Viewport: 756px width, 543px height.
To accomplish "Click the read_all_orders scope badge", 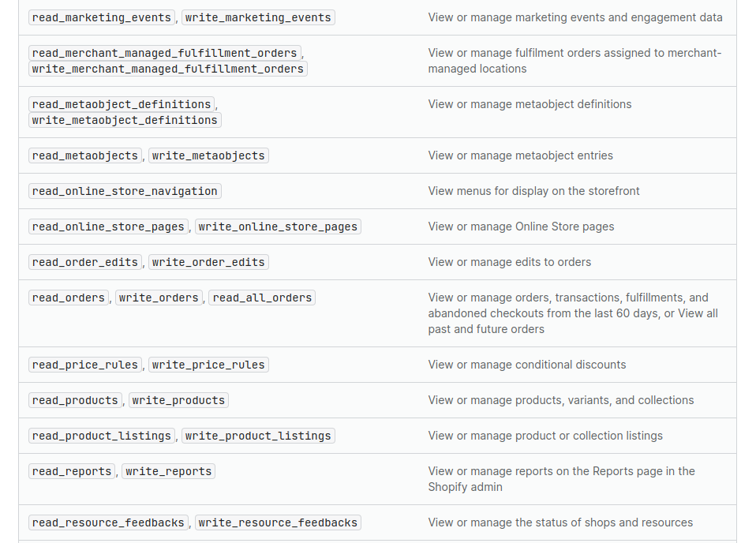I will pos(261,298).
